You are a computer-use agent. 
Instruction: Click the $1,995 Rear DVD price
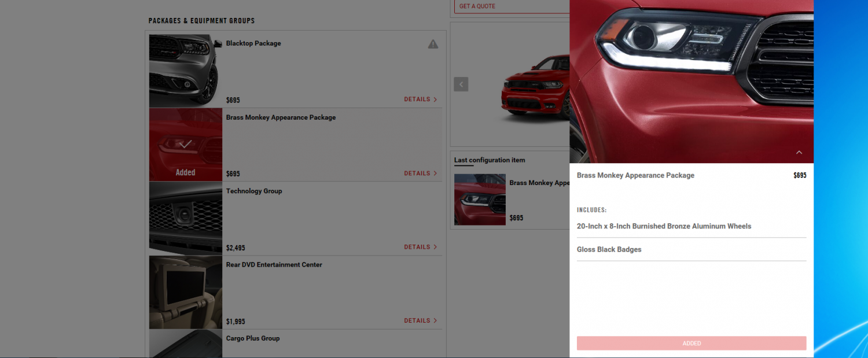(236, 322)
